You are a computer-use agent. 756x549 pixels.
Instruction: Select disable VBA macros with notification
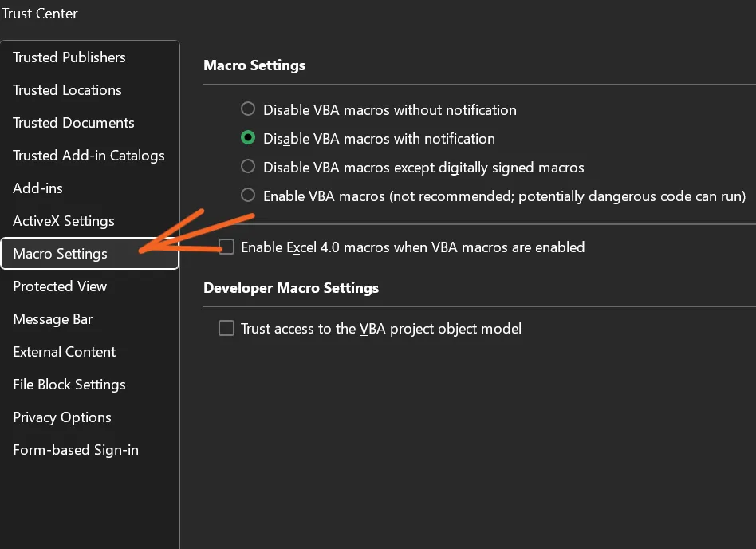tap(247, 137)
